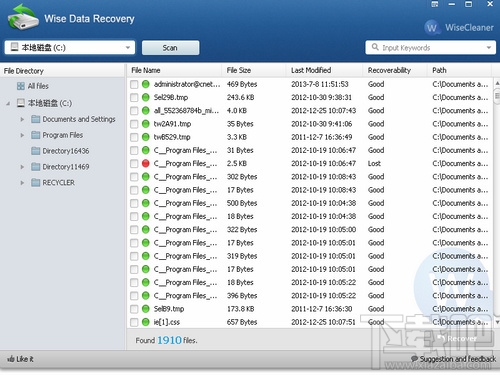Tick checkbox for ie[1].css
This screenshot has height=375, width=500.
tap(134, 322)
